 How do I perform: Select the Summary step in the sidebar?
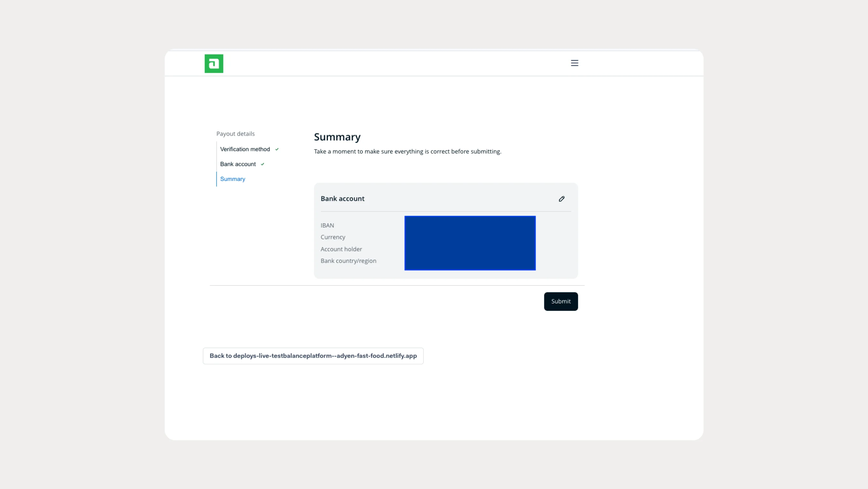point(232,179)
